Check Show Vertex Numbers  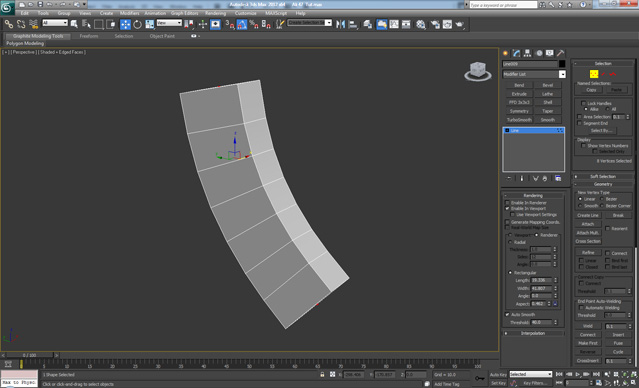(x=583, y=146)
